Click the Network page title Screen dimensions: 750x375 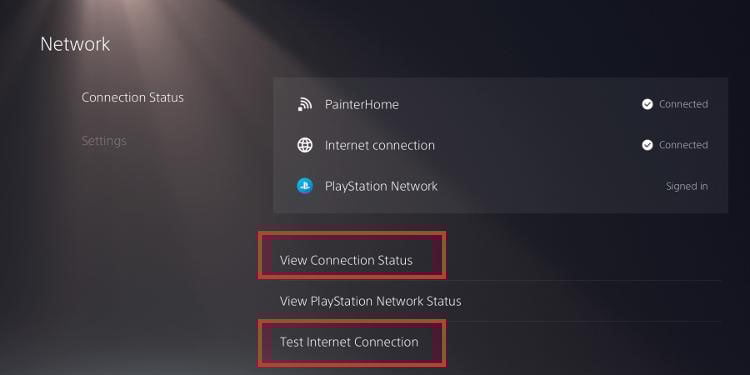click(x=75, y=44)
